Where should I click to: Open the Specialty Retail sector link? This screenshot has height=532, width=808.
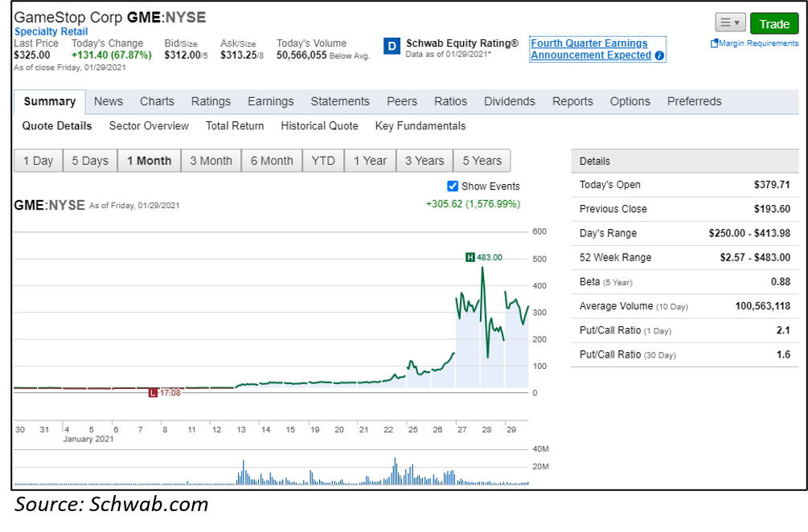pos(51,31)
